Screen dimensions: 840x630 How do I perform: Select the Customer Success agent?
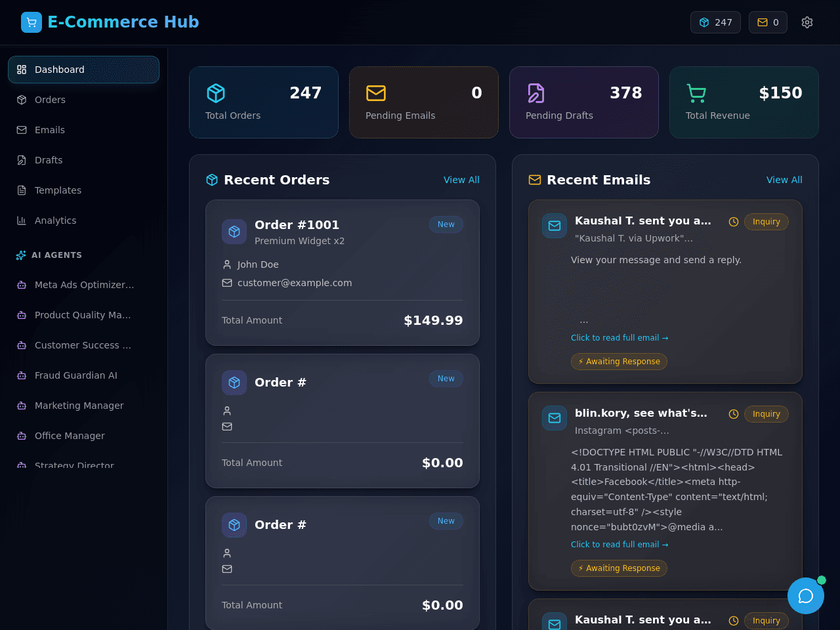point(83,345)
